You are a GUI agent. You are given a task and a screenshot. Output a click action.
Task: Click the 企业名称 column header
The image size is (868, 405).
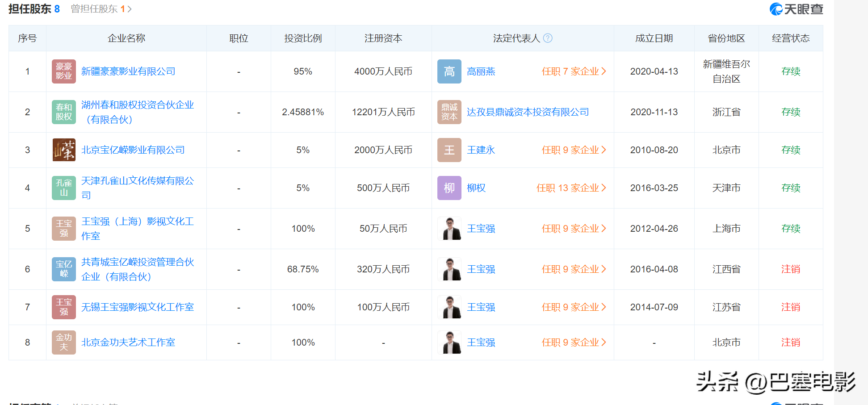[126, 38]
